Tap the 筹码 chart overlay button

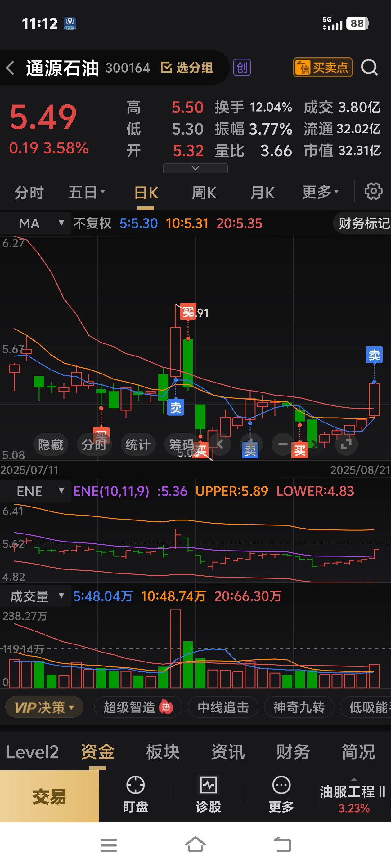tap(182, 445)
